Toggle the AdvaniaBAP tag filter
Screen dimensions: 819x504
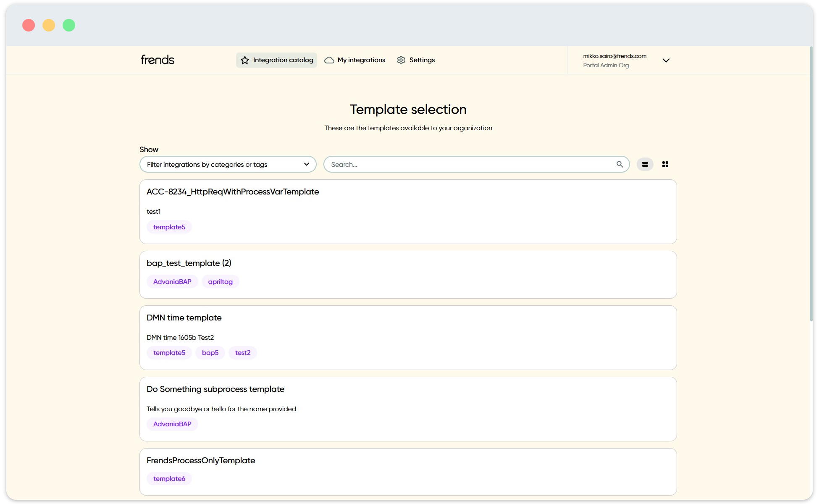coord(172,281)
